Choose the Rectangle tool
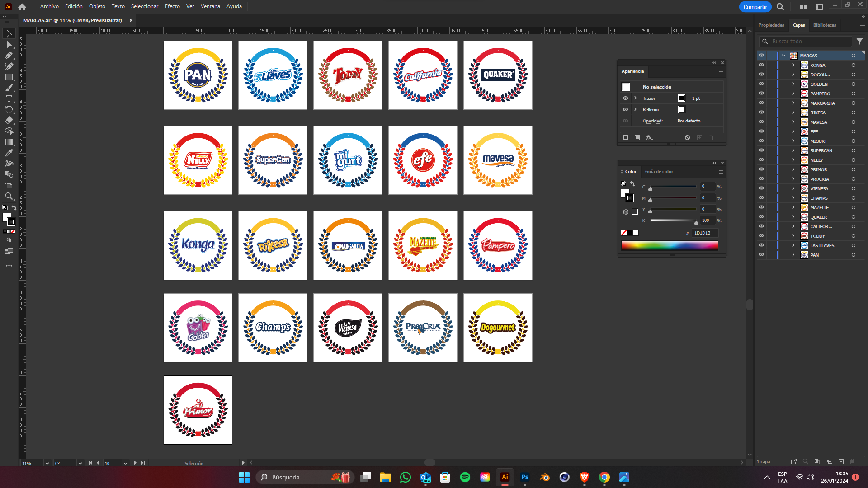Screen dimensions: 868x488 (9, 77)
